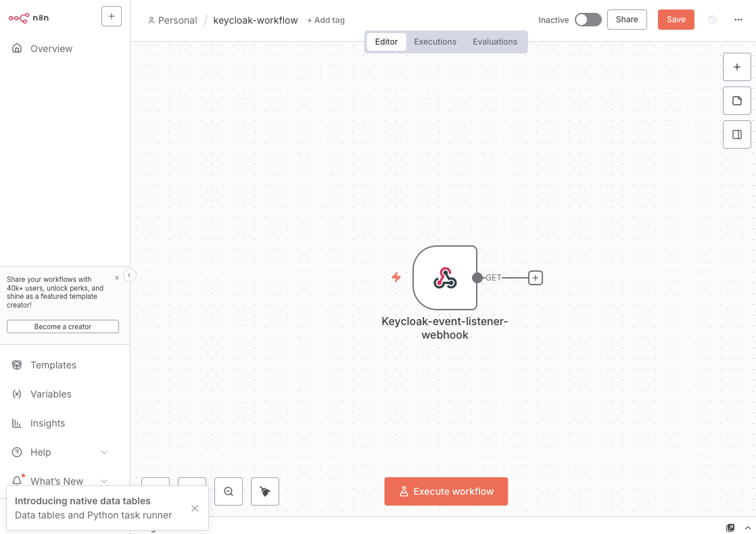Add a sticky note to canvas

click(737, 101)
